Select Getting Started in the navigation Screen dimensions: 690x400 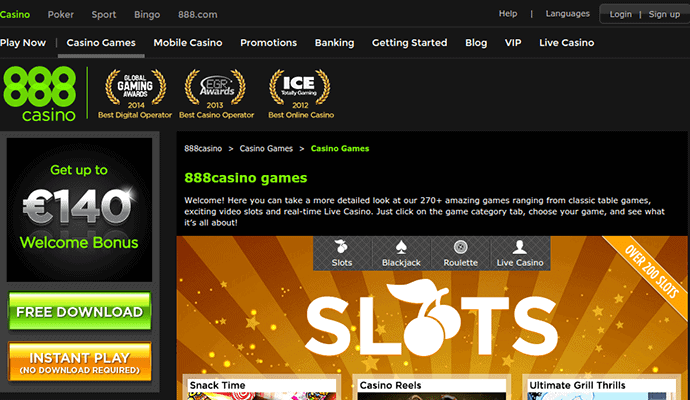[410, 43]
